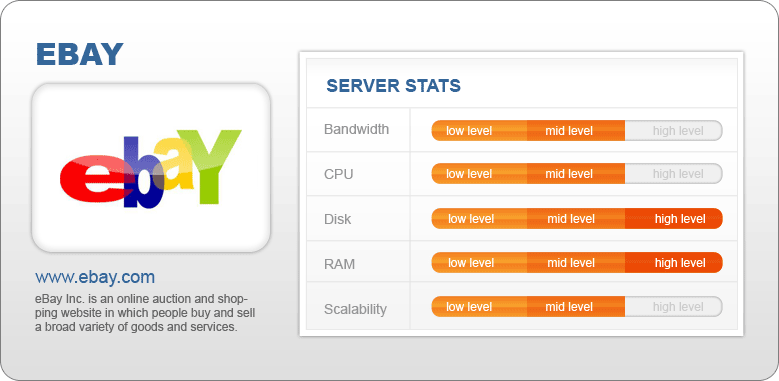Set Bandwidth to high level
The height and width of the screenshot is (381, 779).
click(674, 131)
